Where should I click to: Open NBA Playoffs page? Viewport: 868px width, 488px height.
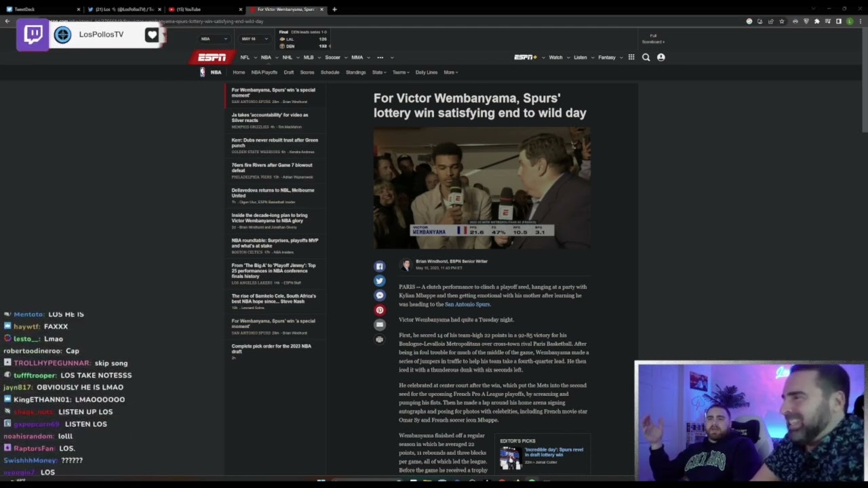(264, 73)
